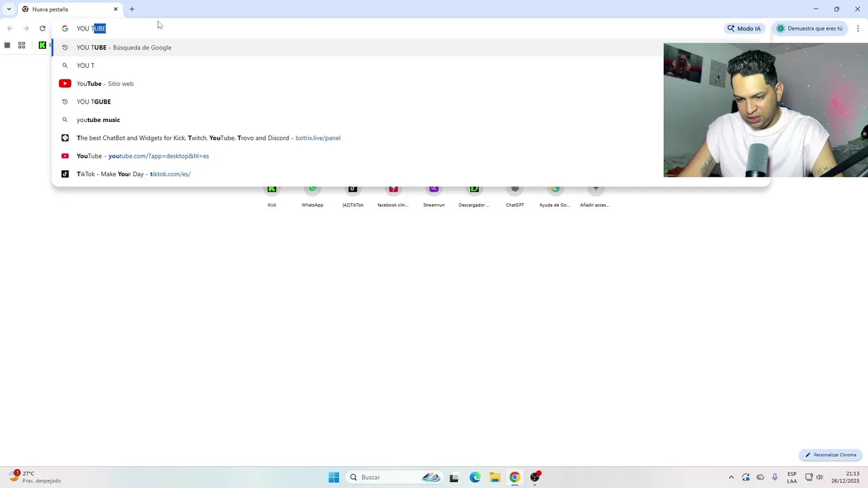This screenshot has height=488, width=868.
Task: Open Task View from taskbar
Action: point(454,477)
